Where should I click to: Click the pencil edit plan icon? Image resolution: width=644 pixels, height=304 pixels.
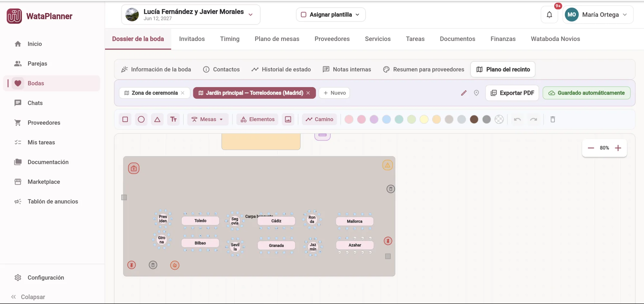pyautogui.click(x=464, y=93)
